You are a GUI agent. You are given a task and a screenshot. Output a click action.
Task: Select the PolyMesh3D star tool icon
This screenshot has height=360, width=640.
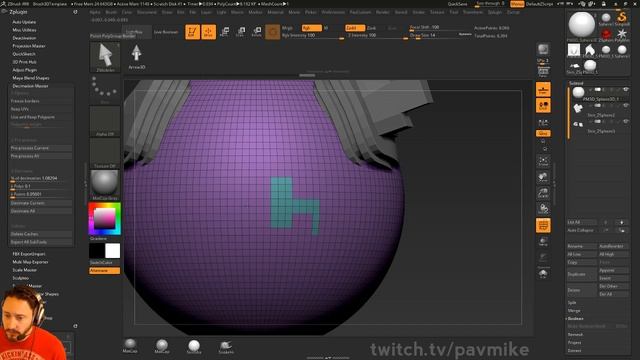point(622,34)
